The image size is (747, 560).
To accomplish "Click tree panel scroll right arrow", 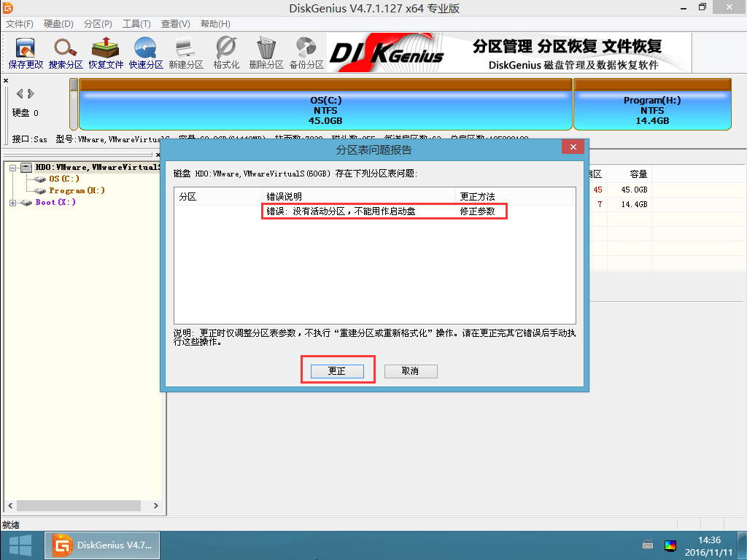I will [156, 506].
